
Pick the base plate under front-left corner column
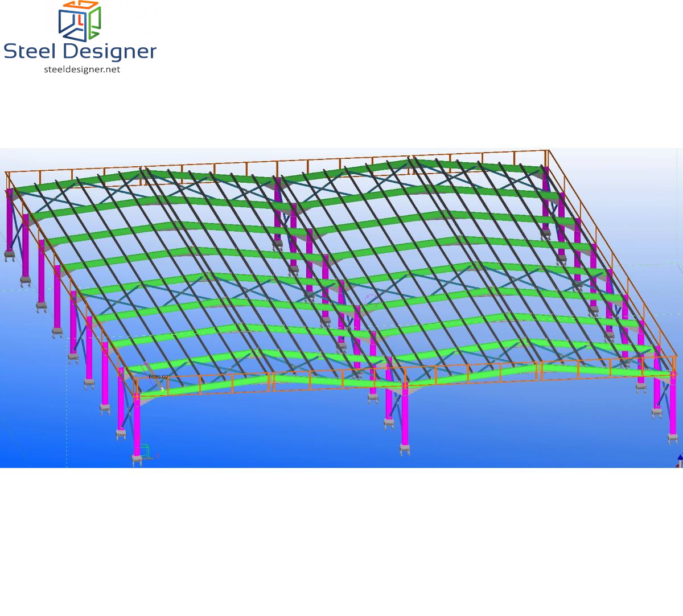point(137,459)
